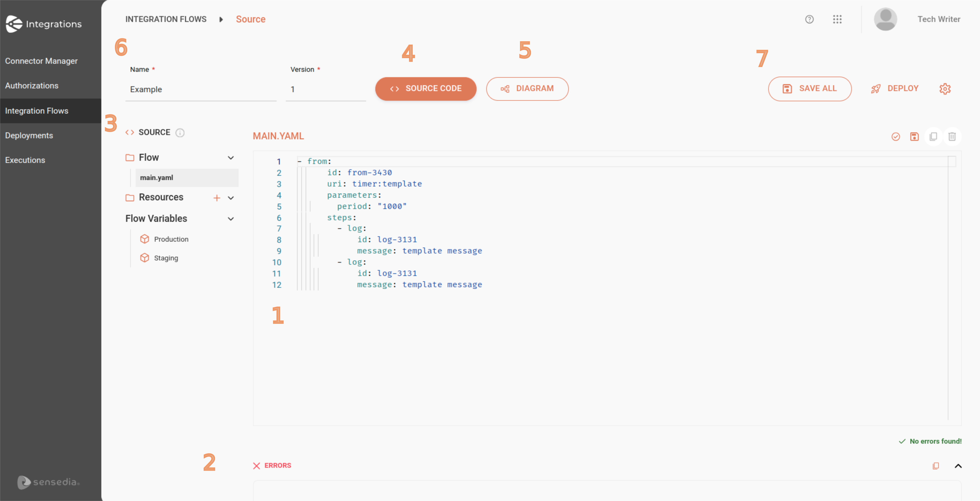Click the Sensedia logo at sidebar bottom
The width and height of the screenshot is (980, 501).
[x=49, y=482]
